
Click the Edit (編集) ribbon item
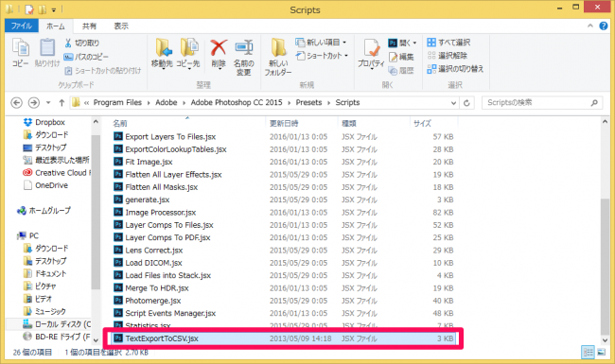point(401,57)
